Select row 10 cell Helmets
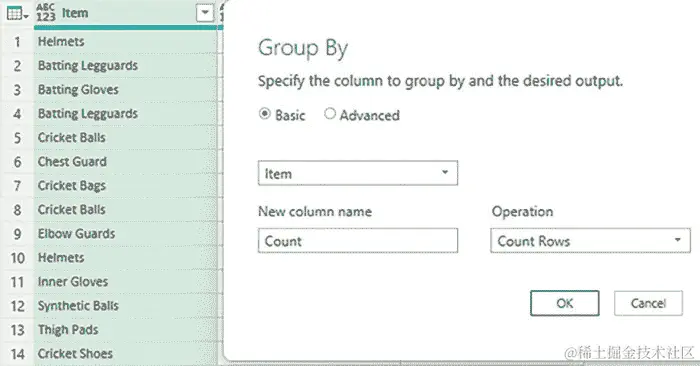This screenshot has height=366, width=700. (x=125, y=258)
